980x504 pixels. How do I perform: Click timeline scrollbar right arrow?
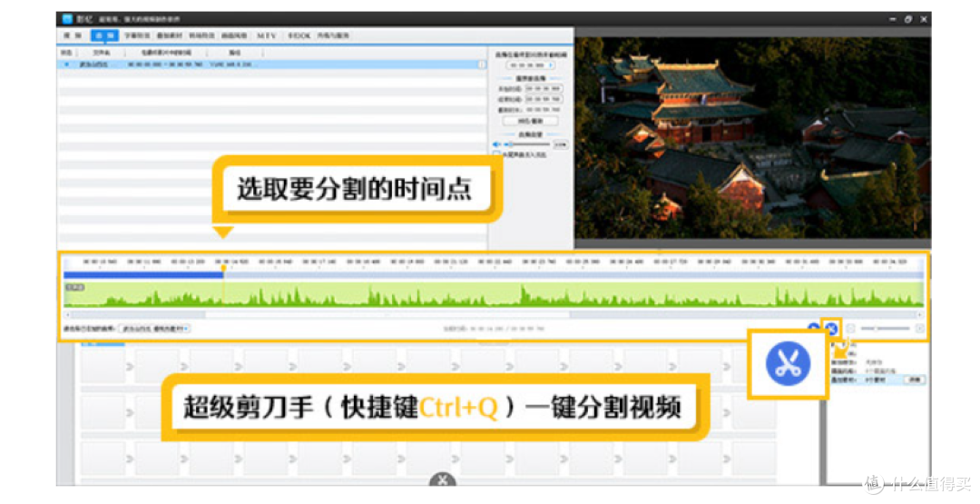(919, 314)
